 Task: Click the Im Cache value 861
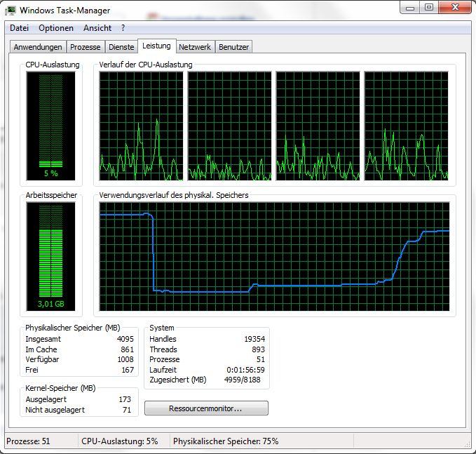click(x=127, y=349)
